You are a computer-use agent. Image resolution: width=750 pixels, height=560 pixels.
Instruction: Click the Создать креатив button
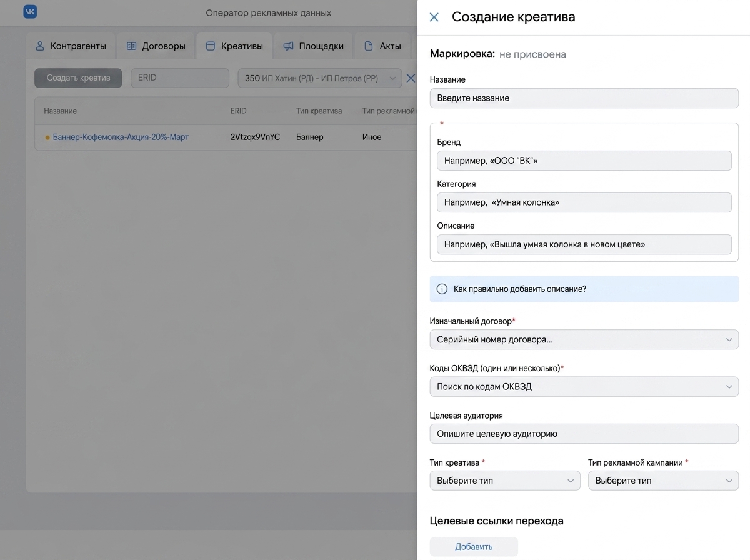(x=78, y=77)
